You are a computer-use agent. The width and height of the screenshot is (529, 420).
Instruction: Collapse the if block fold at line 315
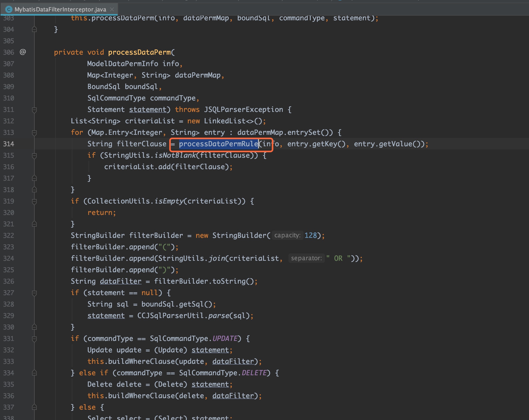pyautogui.click(x=34, y=156)
